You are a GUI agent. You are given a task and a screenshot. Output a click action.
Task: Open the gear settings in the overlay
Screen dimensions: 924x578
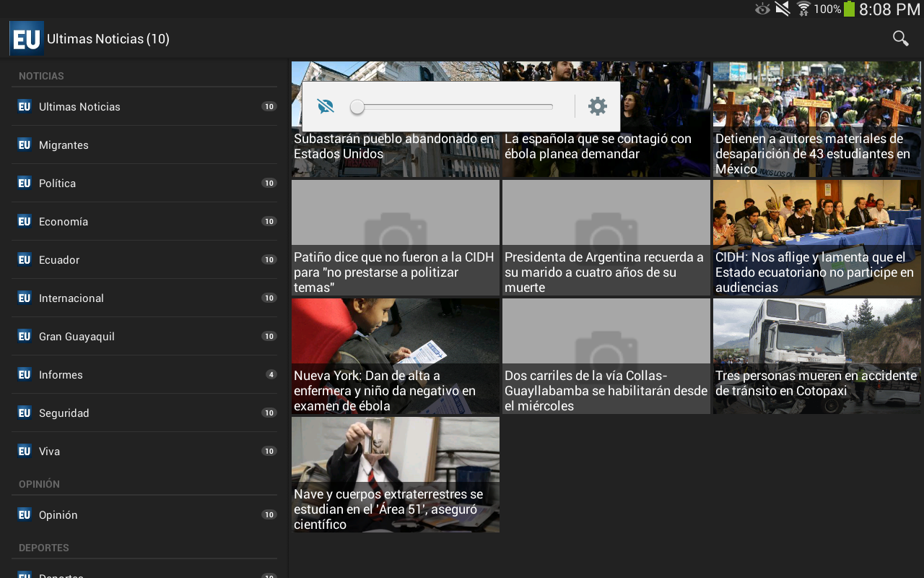point(597,107)
